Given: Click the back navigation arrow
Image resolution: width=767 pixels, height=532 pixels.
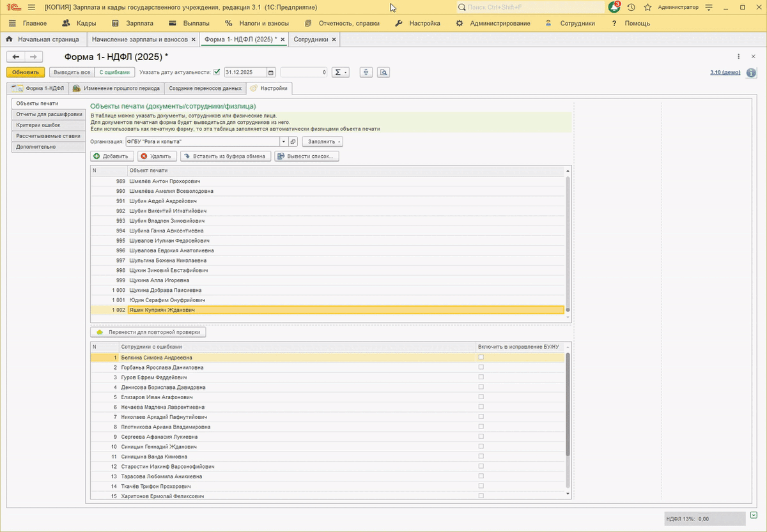Looking at the screenshot, I should click(x=17, y=57).
